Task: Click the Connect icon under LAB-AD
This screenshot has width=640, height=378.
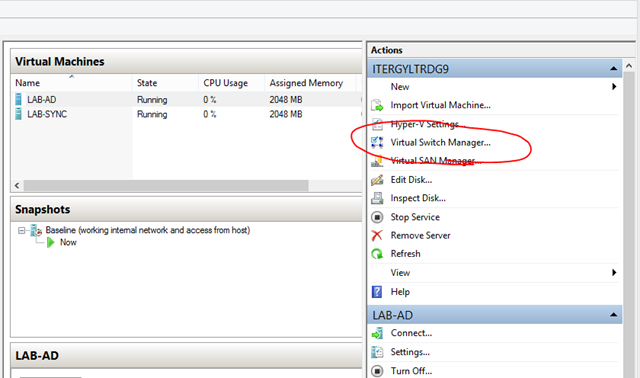Action: 377,333
